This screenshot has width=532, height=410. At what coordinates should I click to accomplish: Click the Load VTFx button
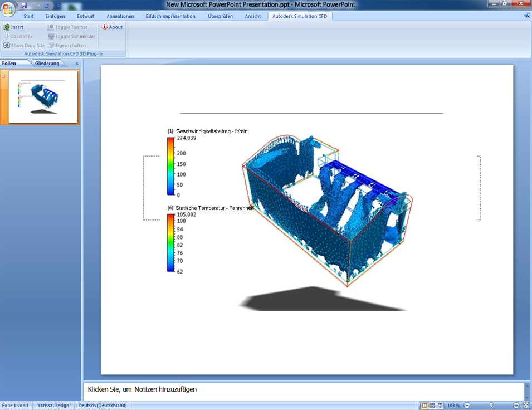point(18,36)
